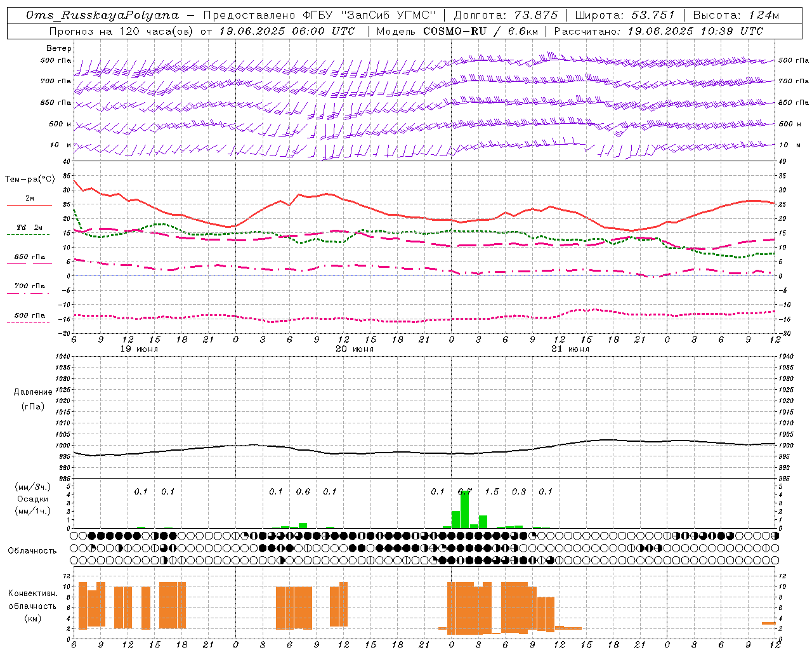Click the (км) convective cloud unit label
The height and width of the screenshot is (650, 812).
point(33,618)
